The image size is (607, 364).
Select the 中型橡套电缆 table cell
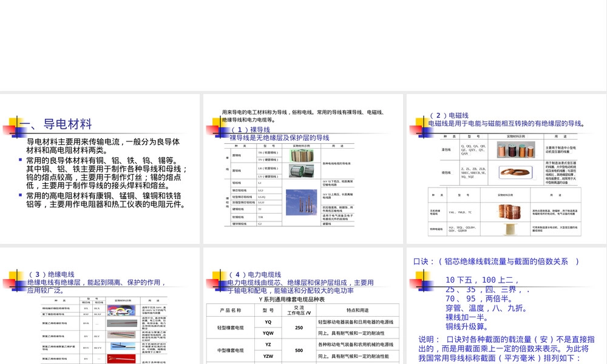pyautogui.click(x=231, y=351)
